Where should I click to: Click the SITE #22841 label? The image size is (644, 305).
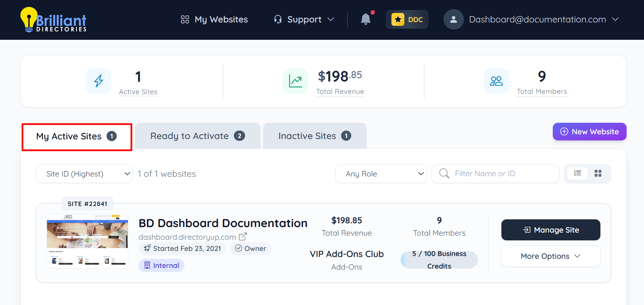87,204
